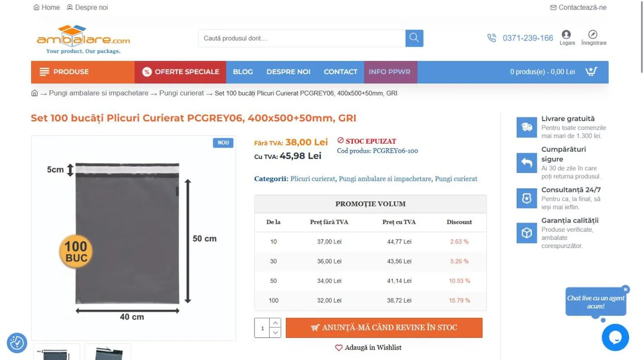This screenshot has height=360, width=644.
Task: Open the Înregistrare compass icon
Action: (593, 34)
